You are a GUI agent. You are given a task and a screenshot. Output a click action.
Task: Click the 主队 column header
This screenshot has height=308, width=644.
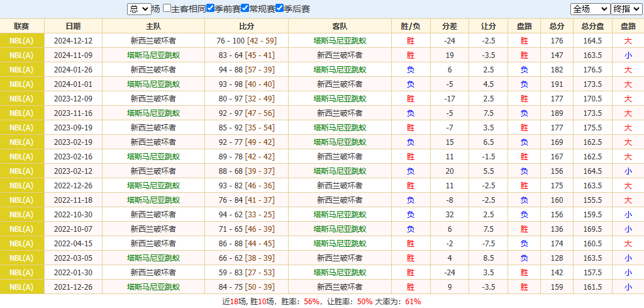[x=153, y=26]
